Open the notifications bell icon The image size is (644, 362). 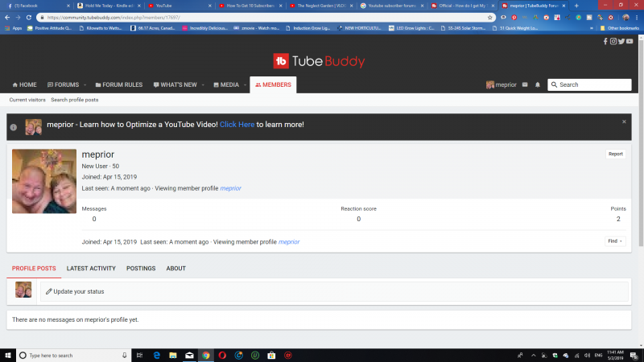538,84
